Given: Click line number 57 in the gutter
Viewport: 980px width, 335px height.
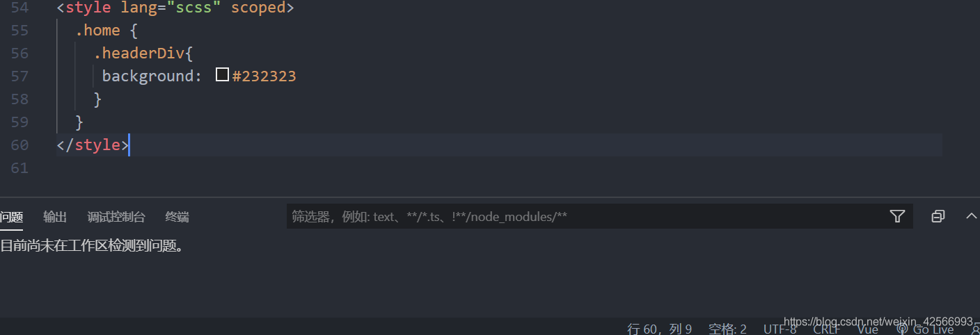Looking at the screenshot, I should (x=20, y=76).
